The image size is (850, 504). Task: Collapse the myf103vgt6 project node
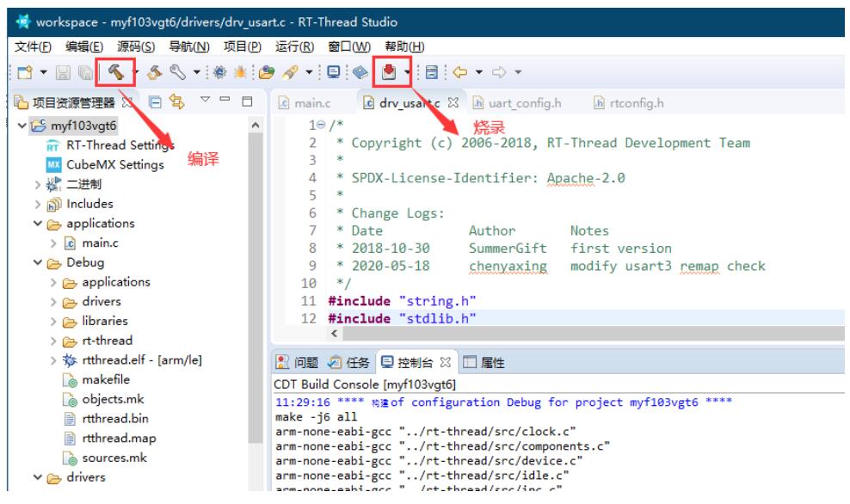22,126
